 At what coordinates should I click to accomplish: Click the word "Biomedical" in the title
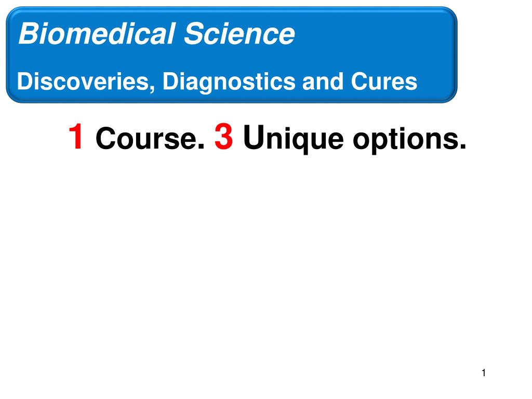97,34
